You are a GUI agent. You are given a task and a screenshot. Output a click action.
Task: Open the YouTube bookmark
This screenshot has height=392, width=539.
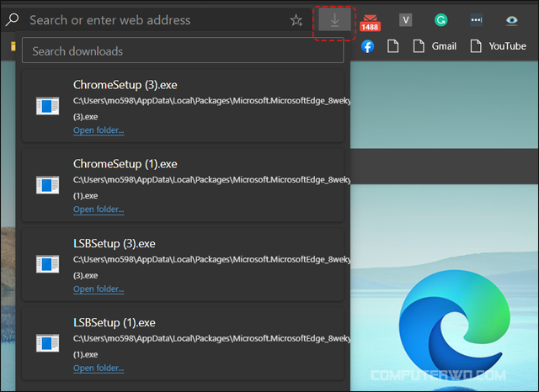pos(498,46)
